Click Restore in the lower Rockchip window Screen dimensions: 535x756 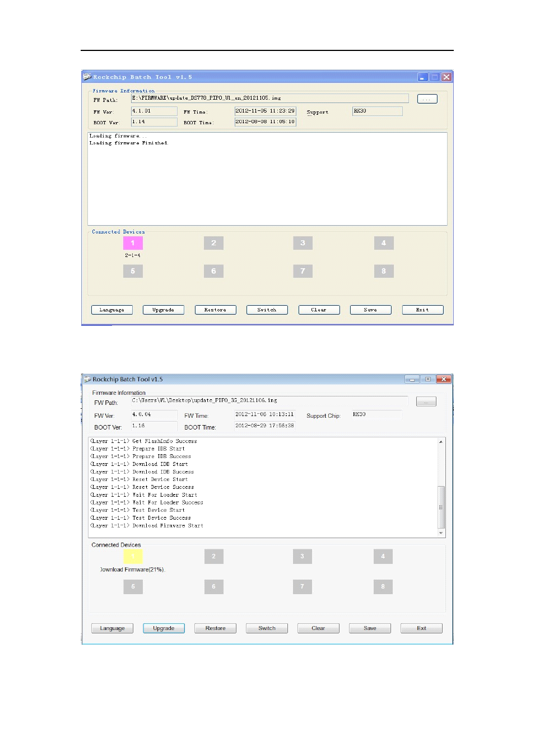(x=215, y=628)
